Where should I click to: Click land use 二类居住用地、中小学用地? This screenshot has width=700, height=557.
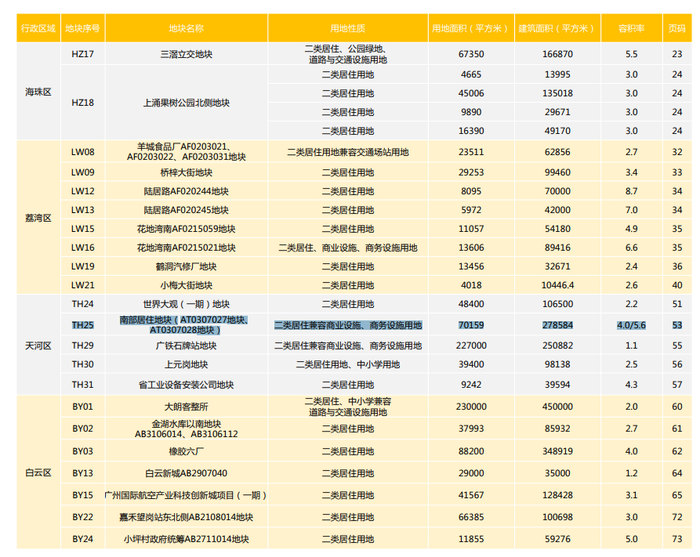tap(348, 365)
